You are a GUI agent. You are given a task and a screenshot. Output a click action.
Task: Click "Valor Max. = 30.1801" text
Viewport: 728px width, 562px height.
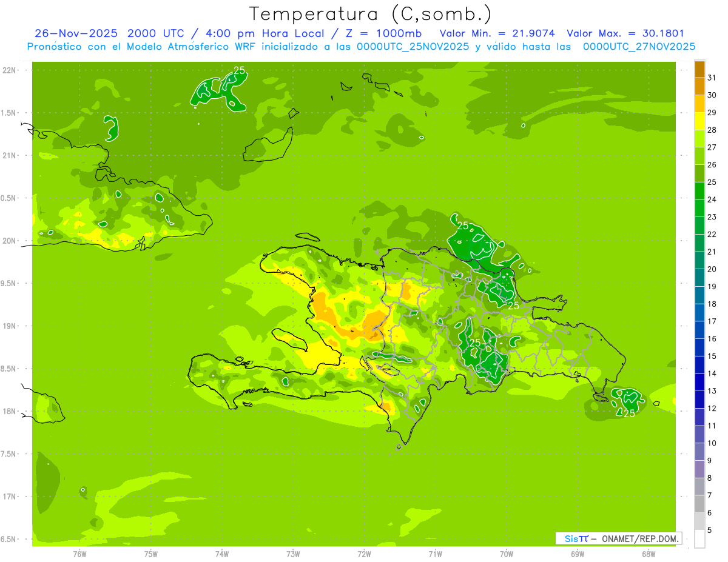pos(625,33)
